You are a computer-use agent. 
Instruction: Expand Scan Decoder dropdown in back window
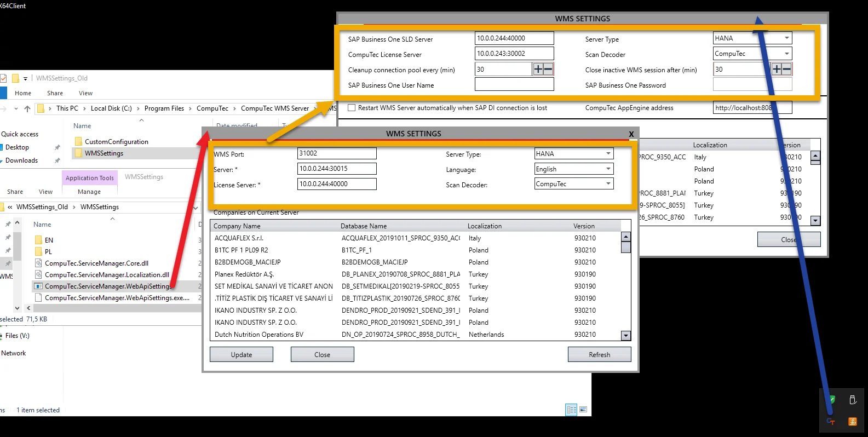pos(786,54)
